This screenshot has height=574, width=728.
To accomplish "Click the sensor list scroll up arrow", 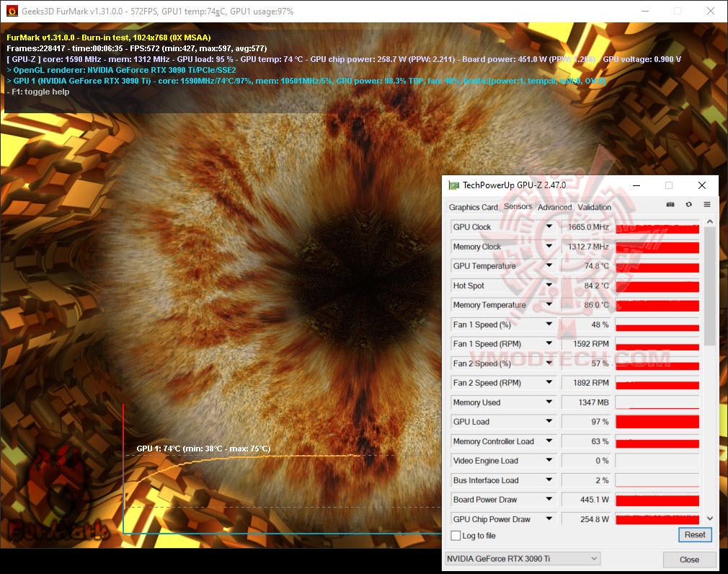I will [x=710, y=222].
